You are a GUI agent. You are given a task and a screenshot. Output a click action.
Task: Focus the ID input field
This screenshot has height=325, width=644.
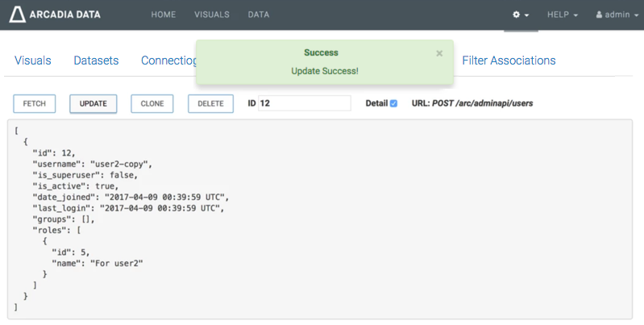(x=304, y=103)
